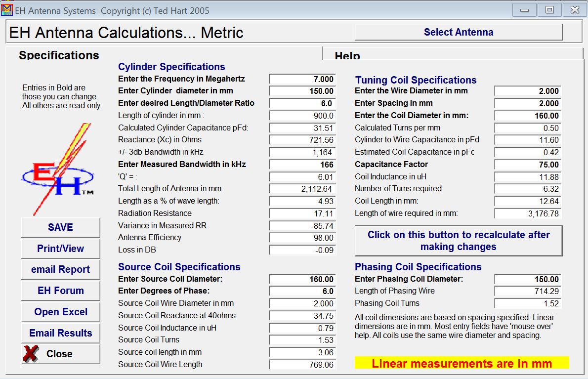The width and height of the screenshot is (588, 379).
Task: Switch to the Specifications tab
Action: [x=59, y=55]
